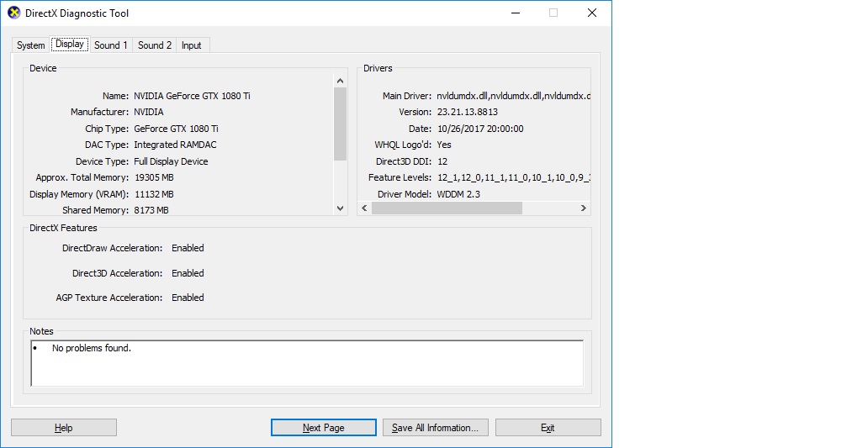Click the Device panel vertical scrollbar thumb
The height and width of the screenshot is (448, 868).
point(340,124)
